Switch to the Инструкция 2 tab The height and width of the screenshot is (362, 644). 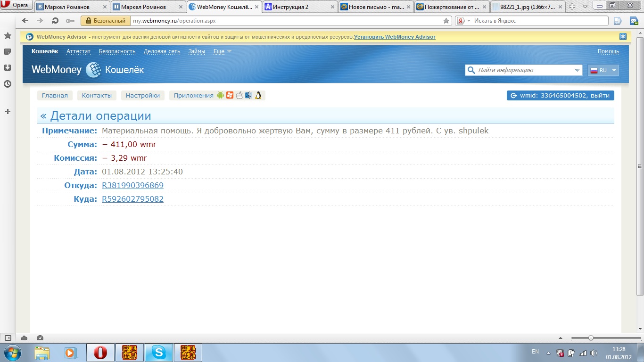coord(299,7)
